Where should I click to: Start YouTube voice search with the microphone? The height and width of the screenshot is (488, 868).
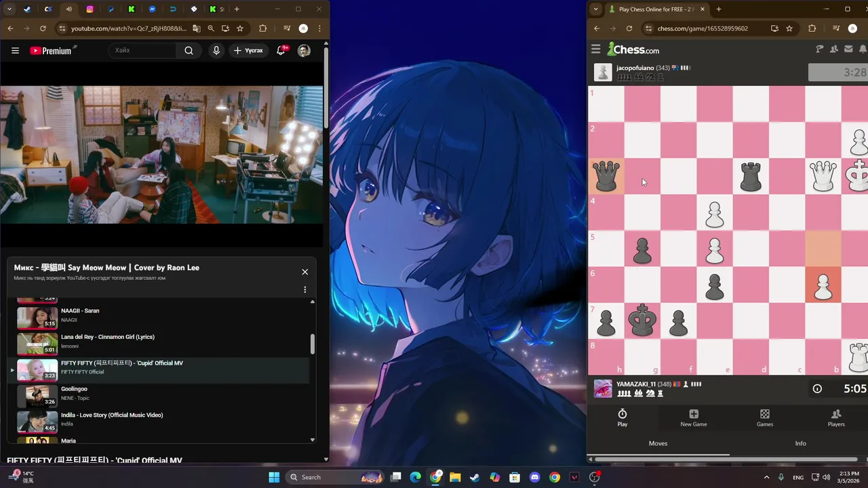coord(216,50)
